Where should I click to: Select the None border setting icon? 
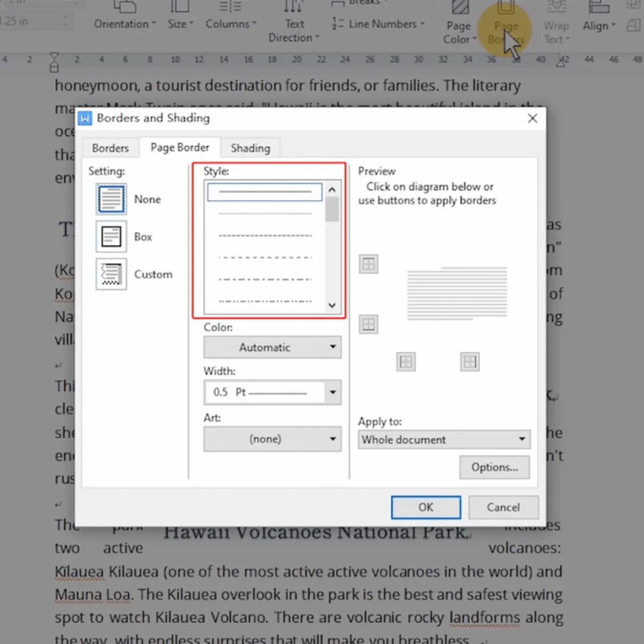(x=112, y=199)
